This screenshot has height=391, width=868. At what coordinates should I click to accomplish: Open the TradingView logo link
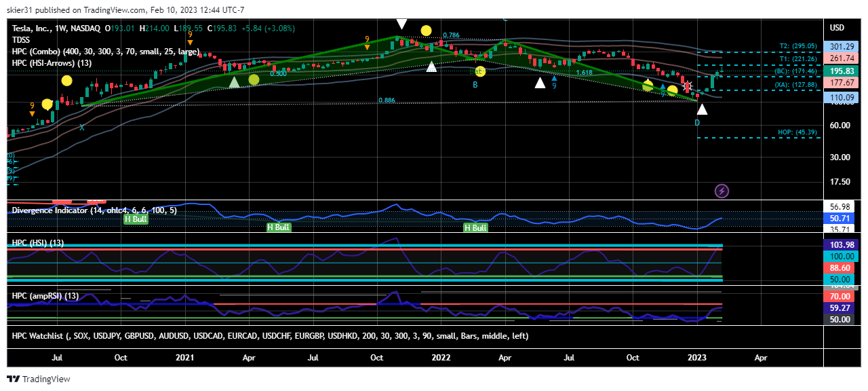39,379
